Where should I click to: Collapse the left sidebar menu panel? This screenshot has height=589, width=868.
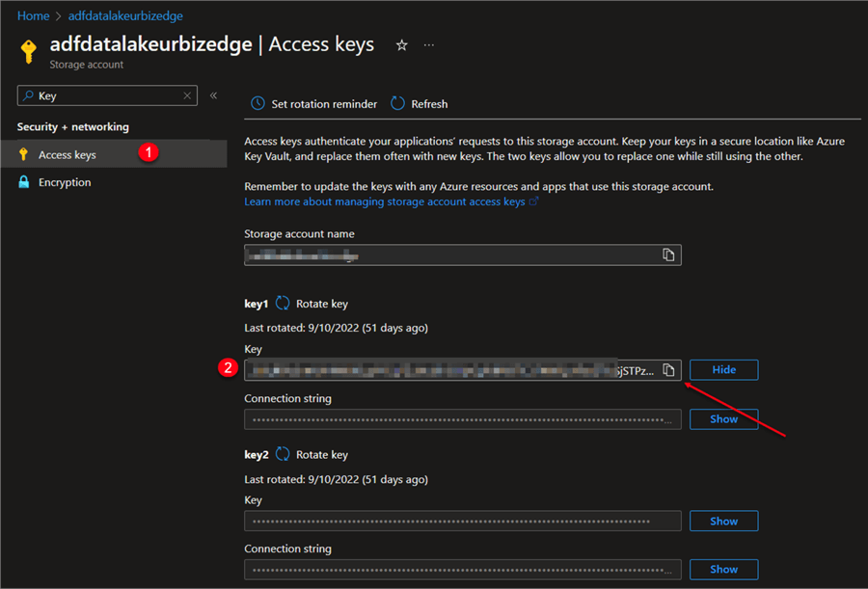pyautogui.click(x=213, y=95)
